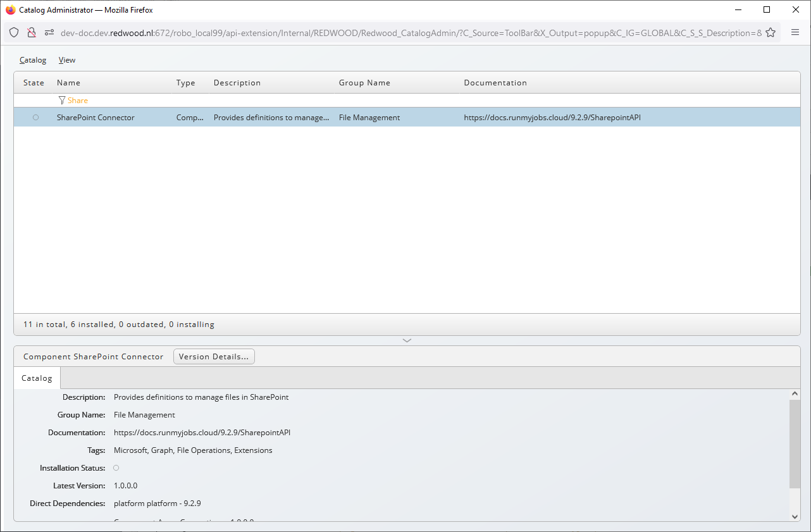The height and width of the screenshot is (532, 811).
Task: Click the 'Provides definitions to manage' description cell
Action: (x=271, y=118)
